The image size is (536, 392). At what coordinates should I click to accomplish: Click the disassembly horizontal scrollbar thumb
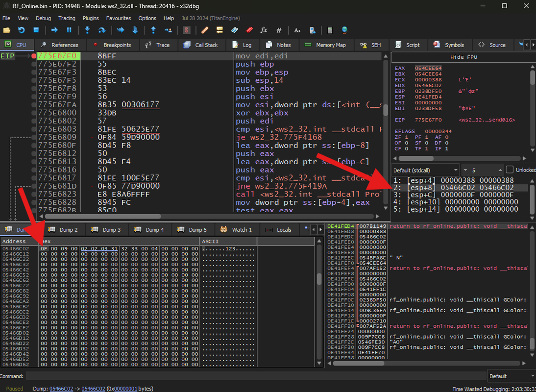(103, 216)
